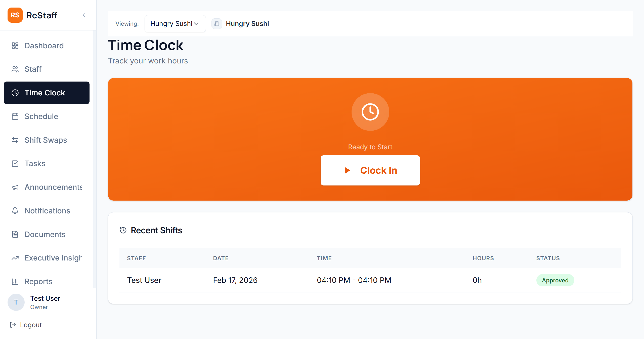Click the orange RS logo badge

coord(15,15)
